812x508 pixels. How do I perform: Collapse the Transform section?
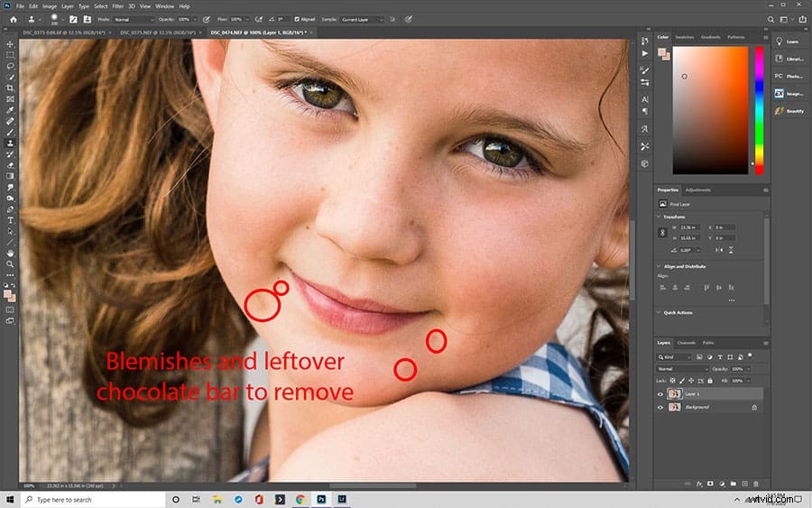tap(659, 217)
